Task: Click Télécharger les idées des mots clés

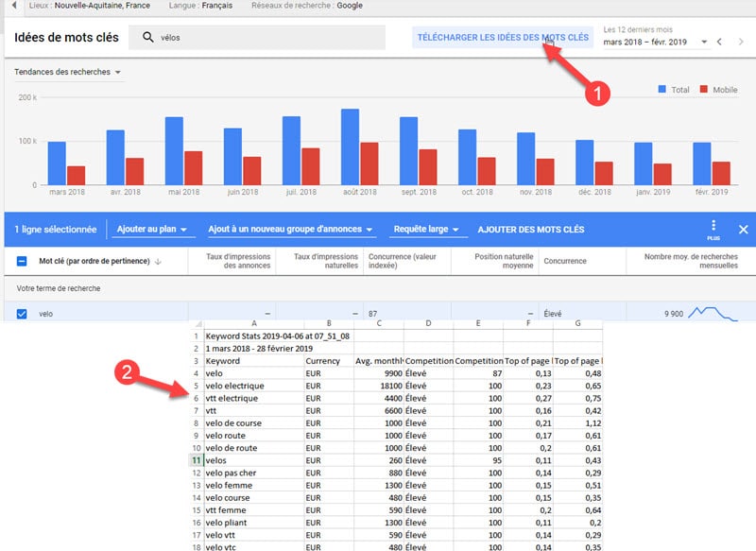Action: click(x=502, y=38)
